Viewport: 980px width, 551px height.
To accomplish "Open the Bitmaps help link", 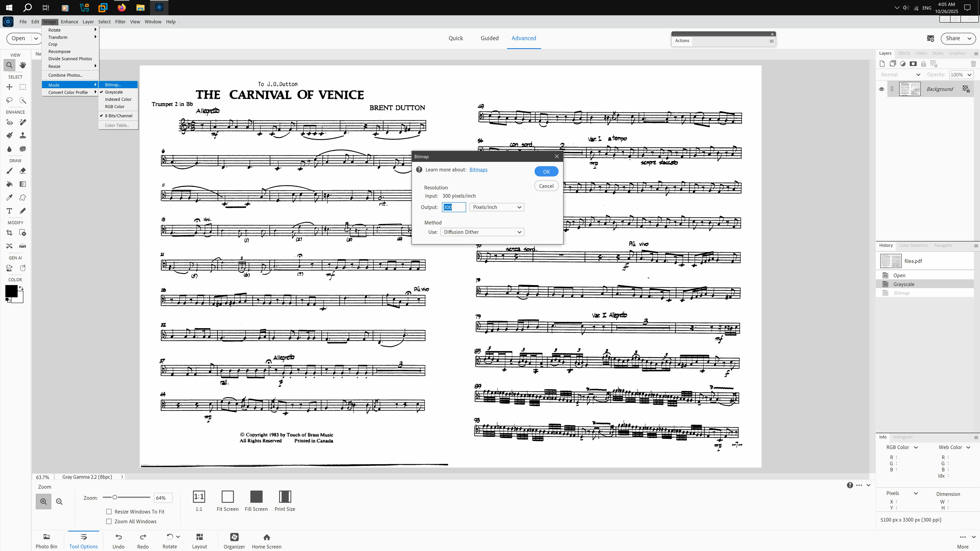I will coord(478,170).
